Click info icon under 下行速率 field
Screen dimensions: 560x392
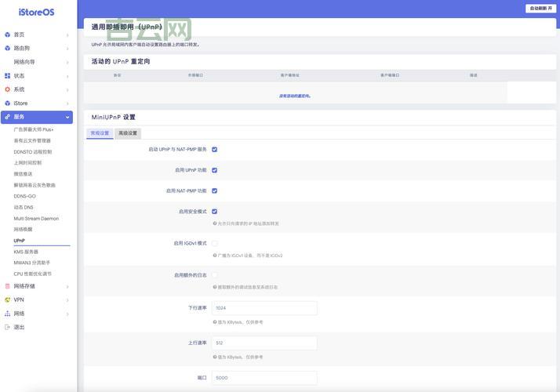[215, 322]
